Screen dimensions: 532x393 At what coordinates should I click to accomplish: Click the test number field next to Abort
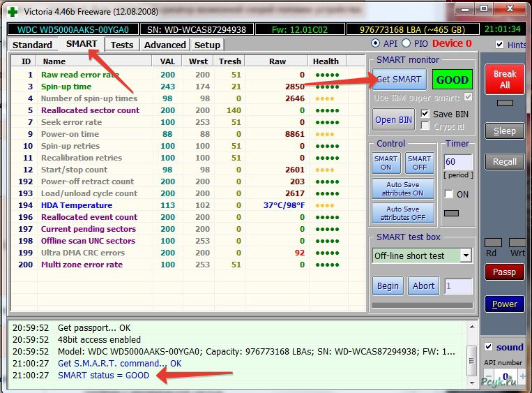coord(458,286)
